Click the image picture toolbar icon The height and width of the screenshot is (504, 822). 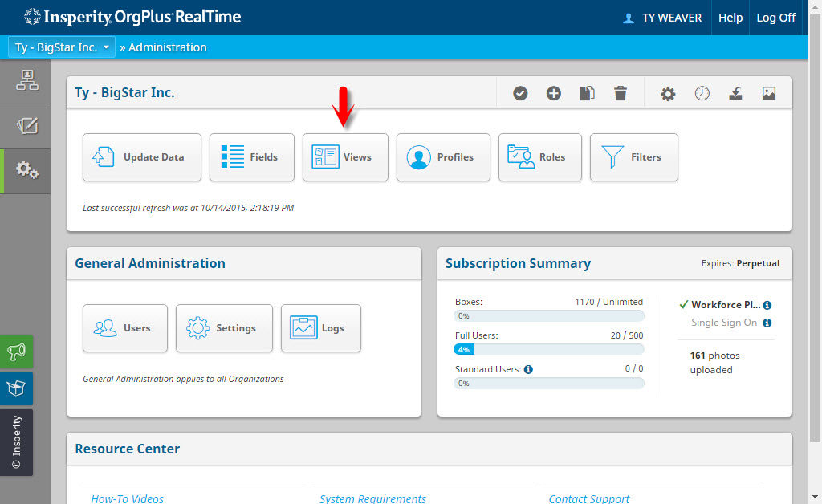click(769, 93)
